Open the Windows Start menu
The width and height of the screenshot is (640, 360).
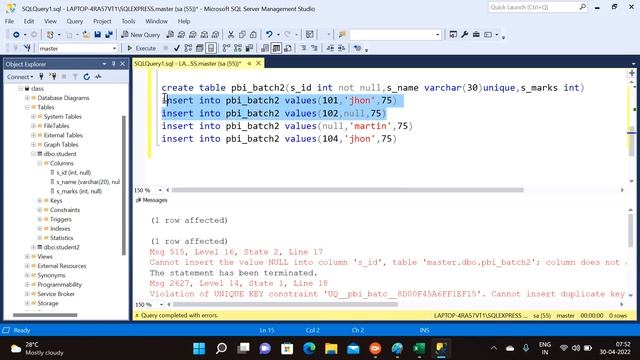tap(199, 349)
